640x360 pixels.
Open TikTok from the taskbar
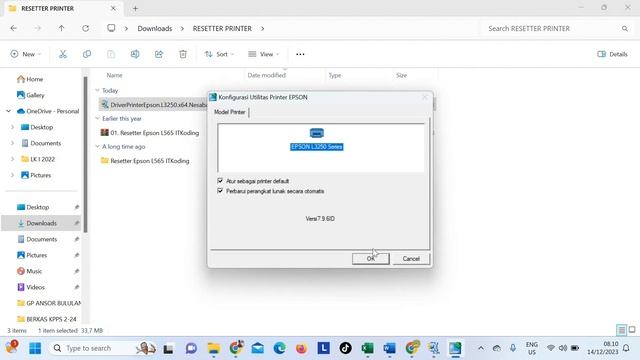click(x=346, y=348)
